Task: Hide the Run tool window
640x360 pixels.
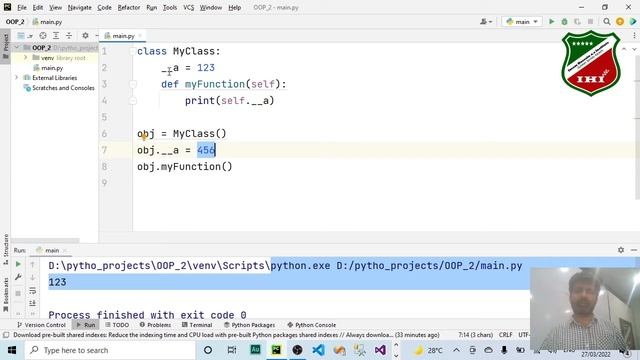Action: coord(633,250)
